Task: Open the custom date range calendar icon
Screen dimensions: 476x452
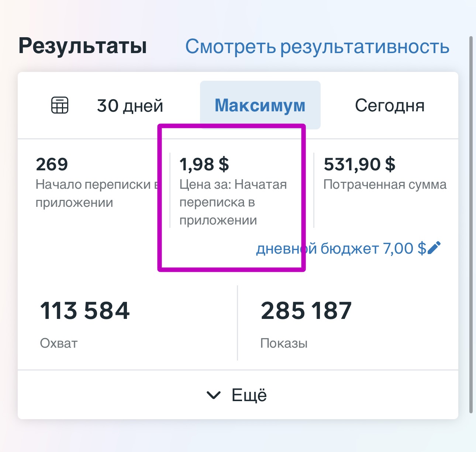Action: 59,105
